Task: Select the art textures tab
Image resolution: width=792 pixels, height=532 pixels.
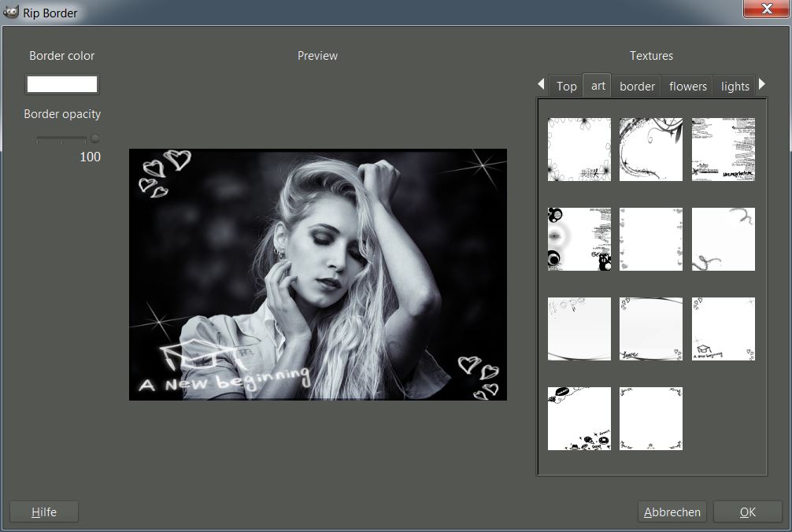Action: click(x=598, y=85)
